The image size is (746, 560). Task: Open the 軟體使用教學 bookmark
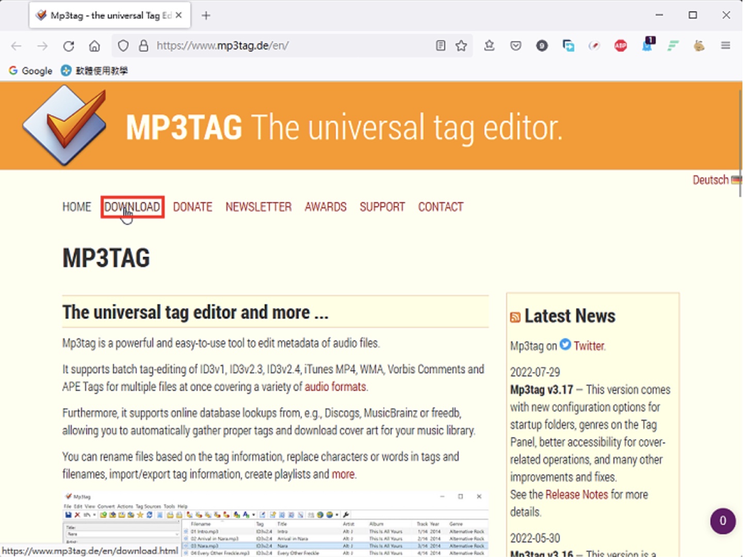95,71
